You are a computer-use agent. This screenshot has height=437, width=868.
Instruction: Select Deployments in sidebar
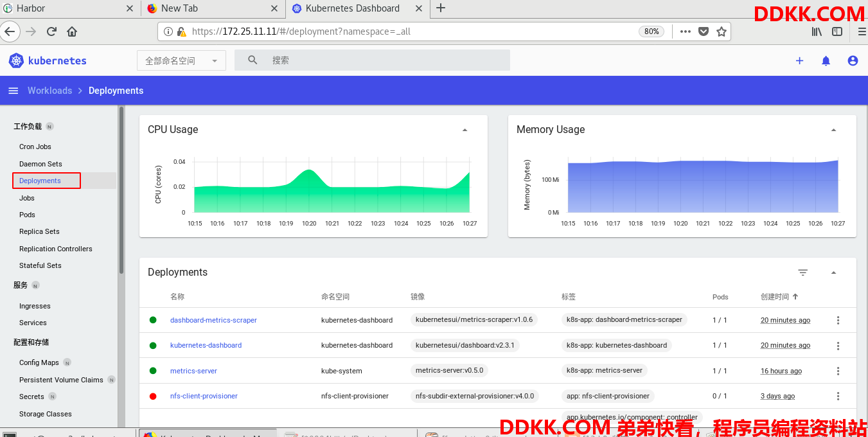tap(40, 181)
